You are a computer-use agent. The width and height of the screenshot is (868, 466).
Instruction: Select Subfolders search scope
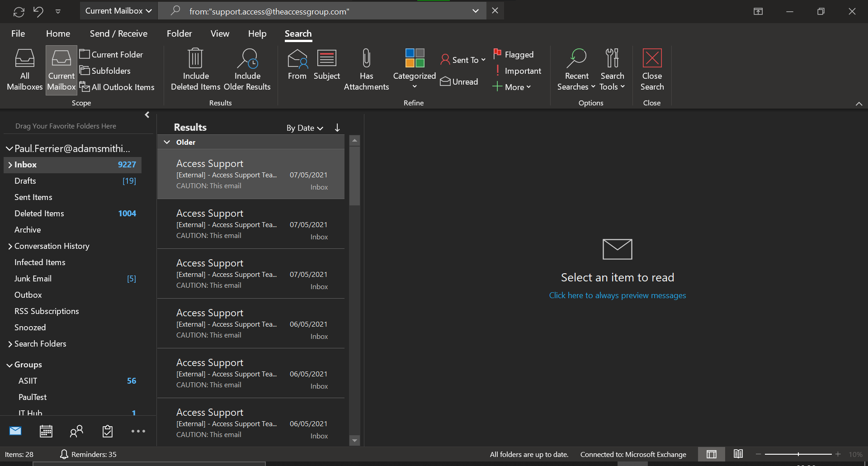pyautogui.click(x=105, y=71)
